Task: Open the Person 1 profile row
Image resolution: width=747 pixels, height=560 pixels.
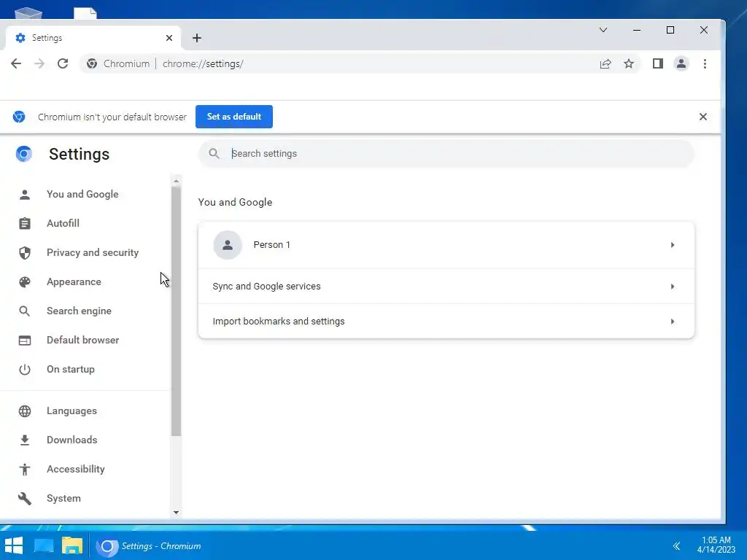Action: (x=446, y=245)
